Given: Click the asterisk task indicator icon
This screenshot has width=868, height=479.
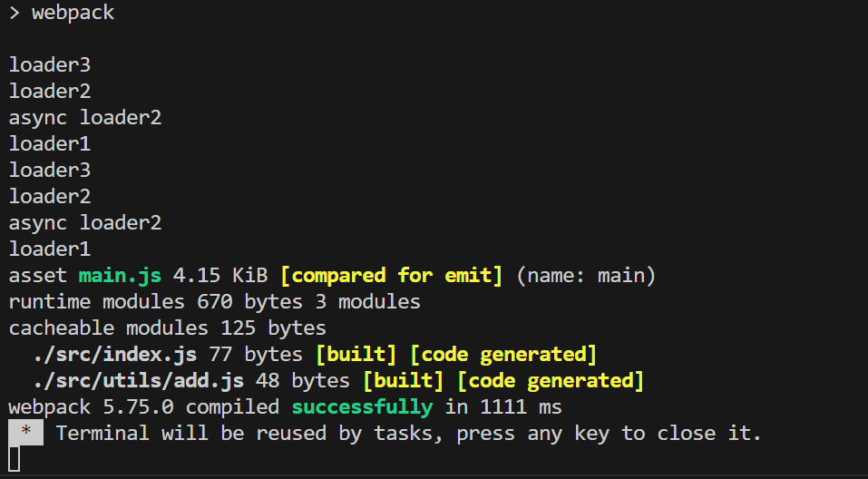Looking at the screenshot, I should tap(25, 433).
